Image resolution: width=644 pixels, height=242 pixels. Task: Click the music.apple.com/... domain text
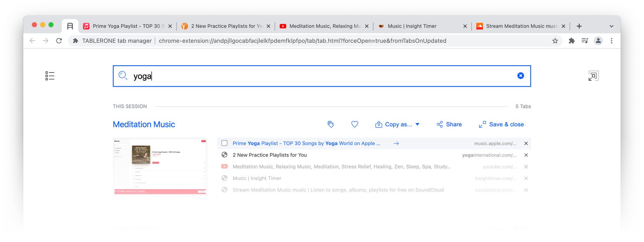point(495,144)
